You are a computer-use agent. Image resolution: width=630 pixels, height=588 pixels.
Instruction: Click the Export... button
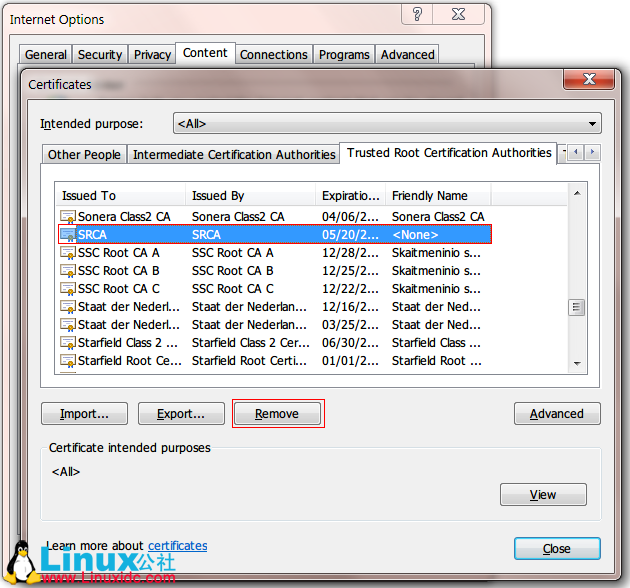click(x=180, y=413)
